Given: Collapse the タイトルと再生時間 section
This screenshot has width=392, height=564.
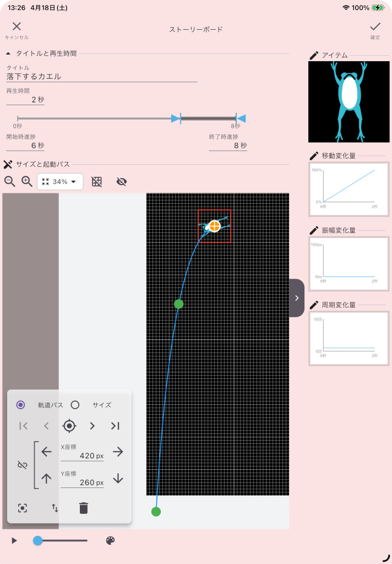Looking at the screenshot, I should (x=8, y=53).
